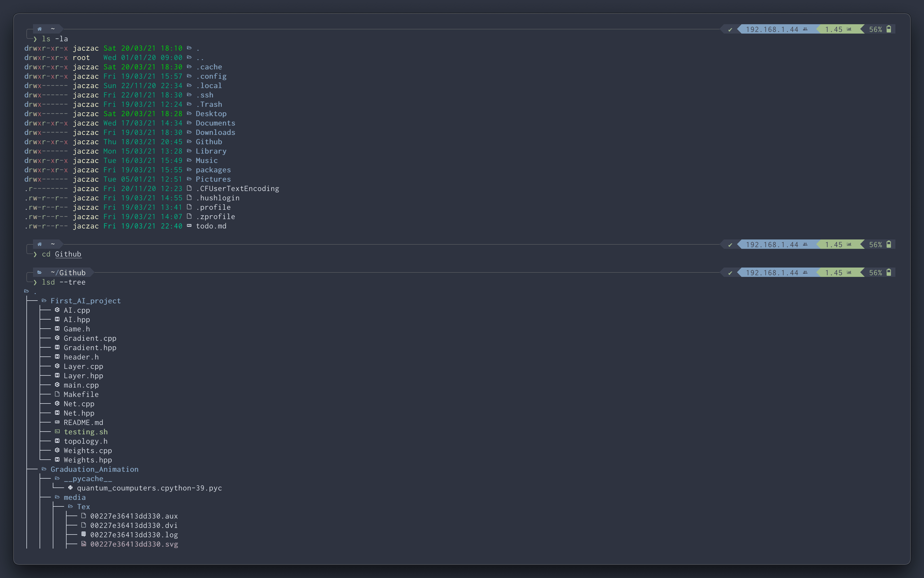Click the Python icon beside quantum_coumputers.cpython-39.pyc
924x578 pixels.
point(70,488)
